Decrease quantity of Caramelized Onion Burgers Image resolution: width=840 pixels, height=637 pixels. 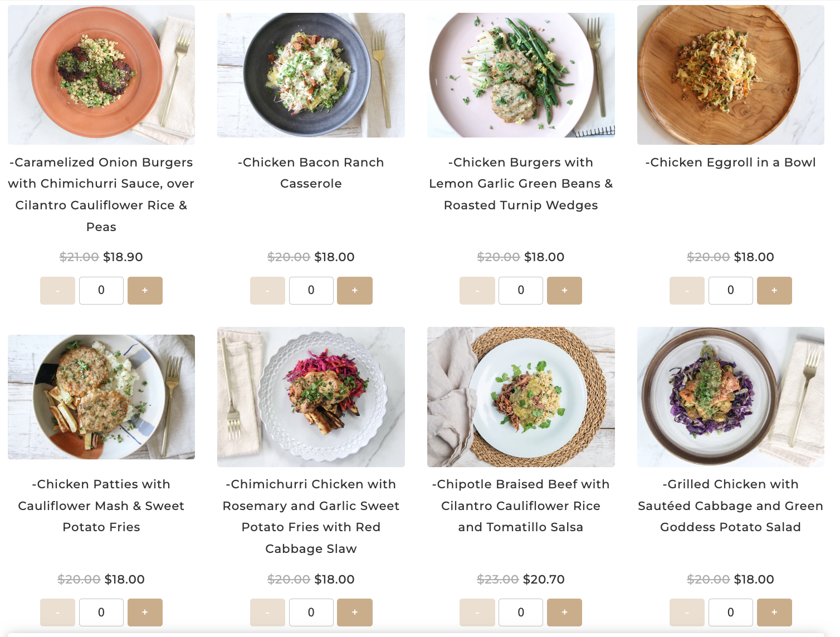coord(57,291)
